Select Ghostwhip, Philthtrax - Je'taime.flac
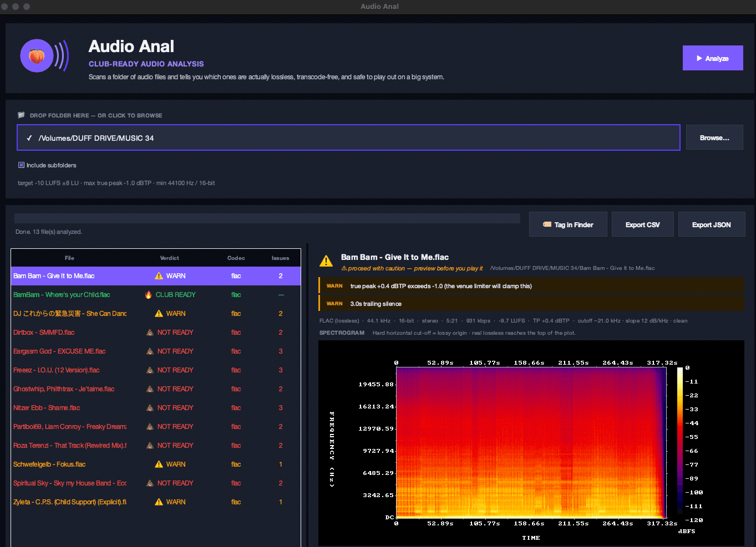Screen dimensions: 756x547 (x=156, y=389)
